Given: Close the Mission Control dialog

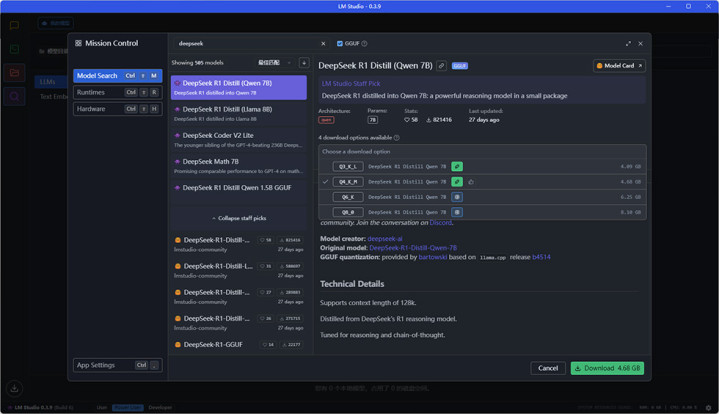Looking at the screenshot, I should click(x=640, y=44).
